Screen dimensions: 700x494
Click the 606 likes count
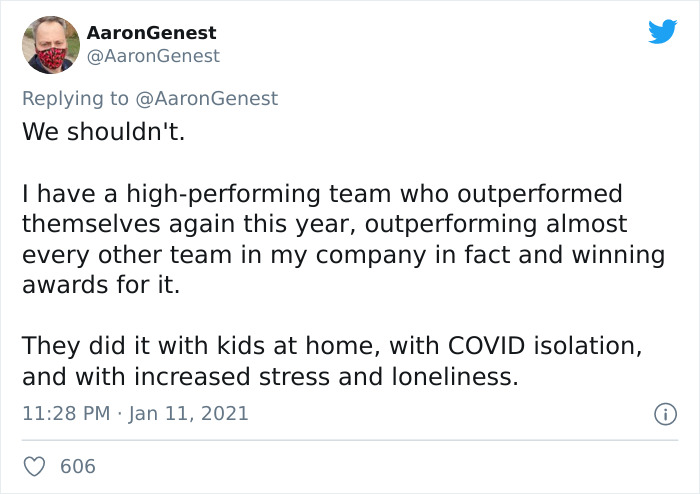(x=78, y=466)
